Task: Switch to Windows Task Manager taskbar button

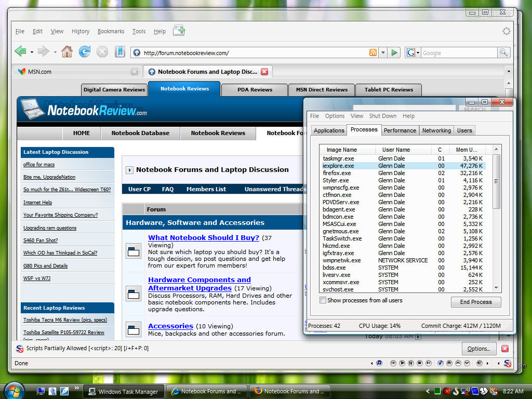Action: click(x=124, y=392)
